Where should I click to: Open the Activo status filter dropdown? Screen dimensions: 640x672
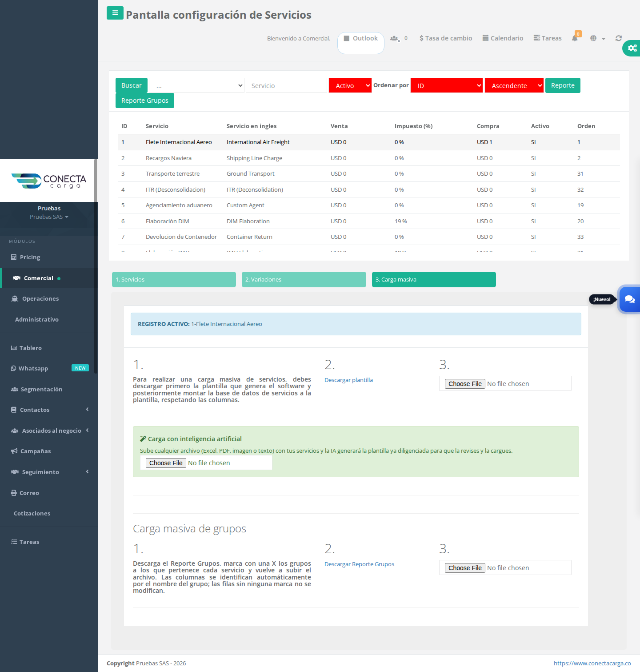[350, 85]
